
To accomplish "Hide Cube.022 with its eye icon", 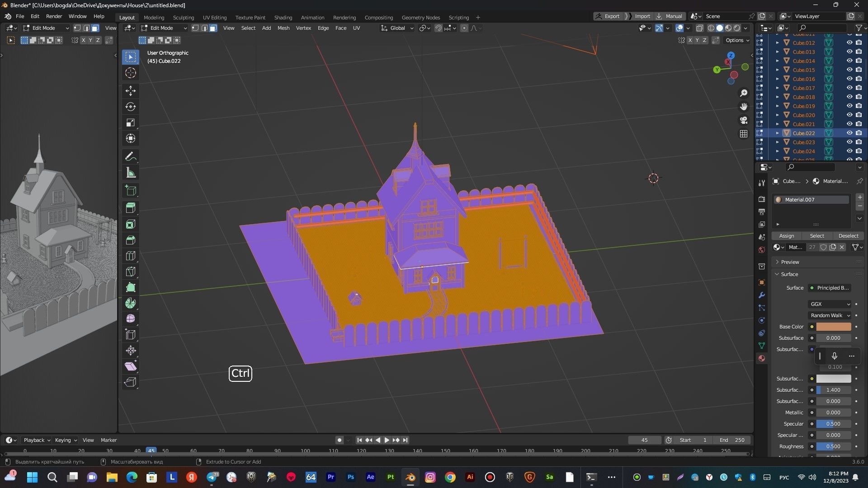I will [849, 133].
